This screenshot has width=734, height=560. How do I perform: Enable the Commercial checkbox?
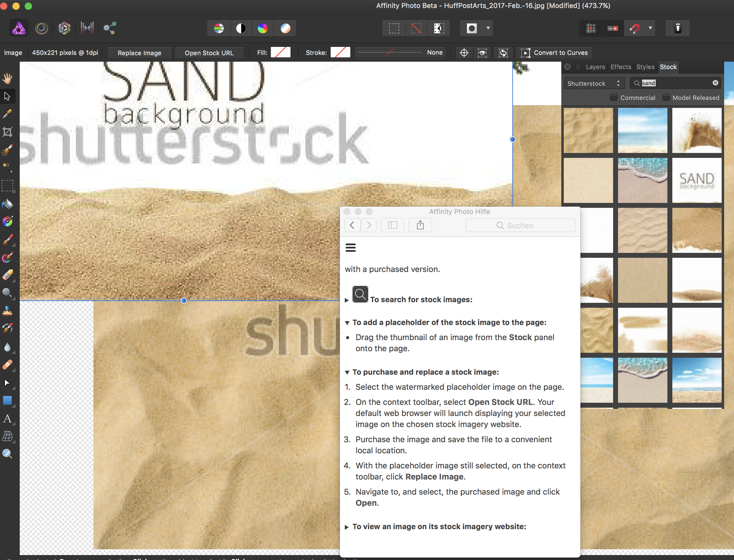click(x=613, y=98)
